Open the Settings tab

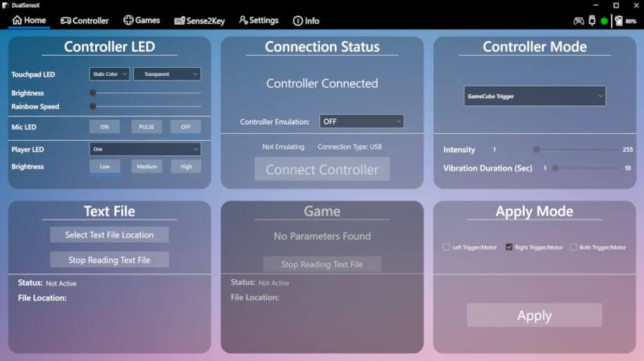(x=259, y=20)
